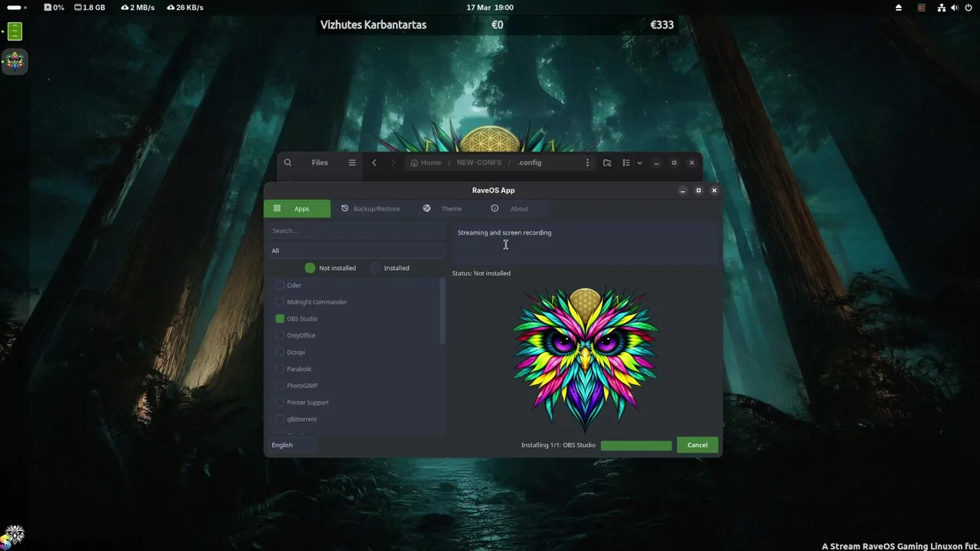Click the app list scrollbar
This screenshot has height=551, width=980.
click(x=443, y=311)
